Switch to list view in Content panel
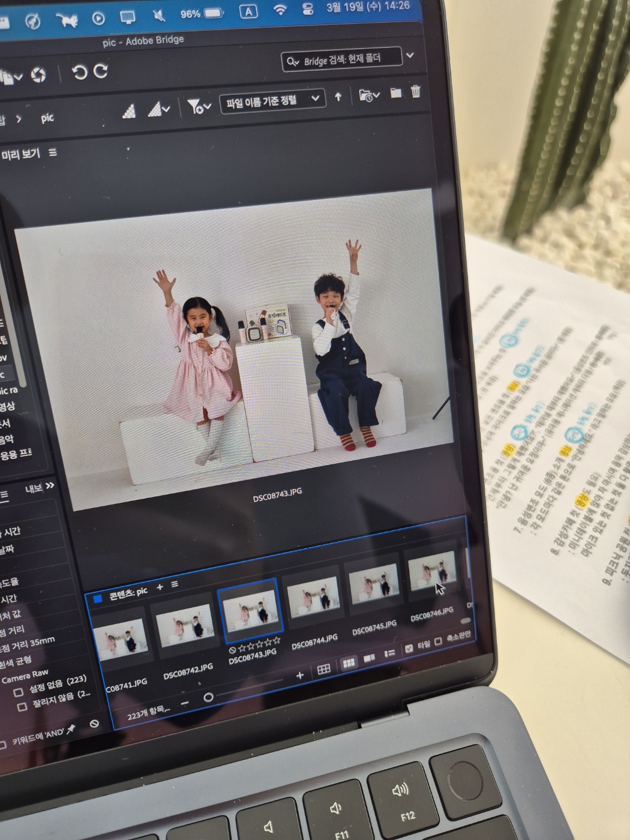Screen dimensions: 630x840 click(389, 653)
